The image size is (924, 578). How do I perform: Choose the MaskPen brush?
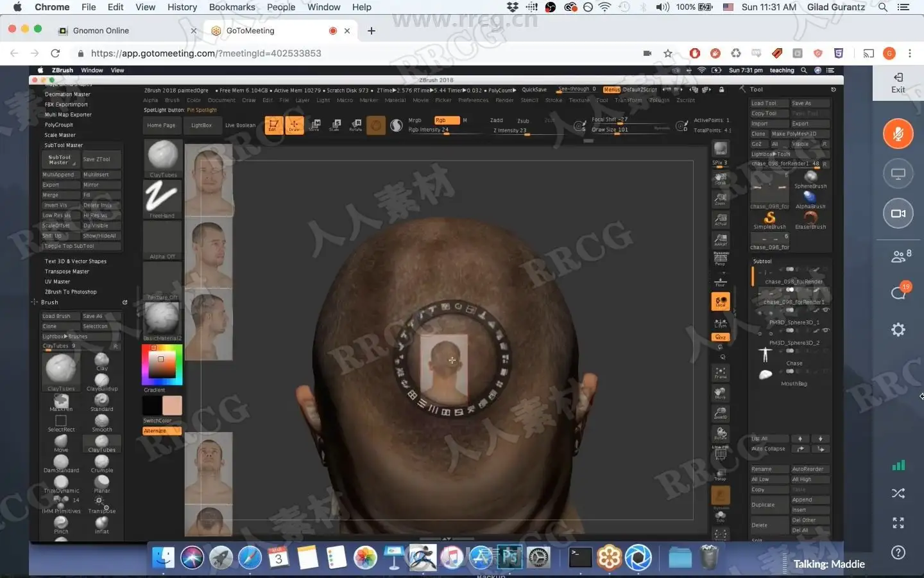(x=61, y=401)
